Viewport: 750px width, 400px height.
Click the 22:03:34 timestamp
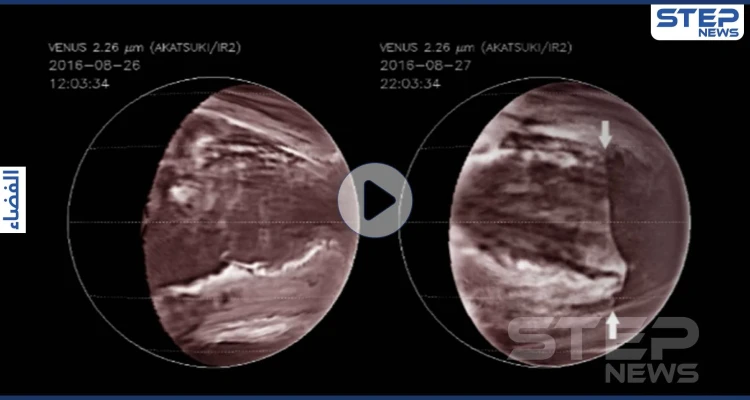coord(408,83)
